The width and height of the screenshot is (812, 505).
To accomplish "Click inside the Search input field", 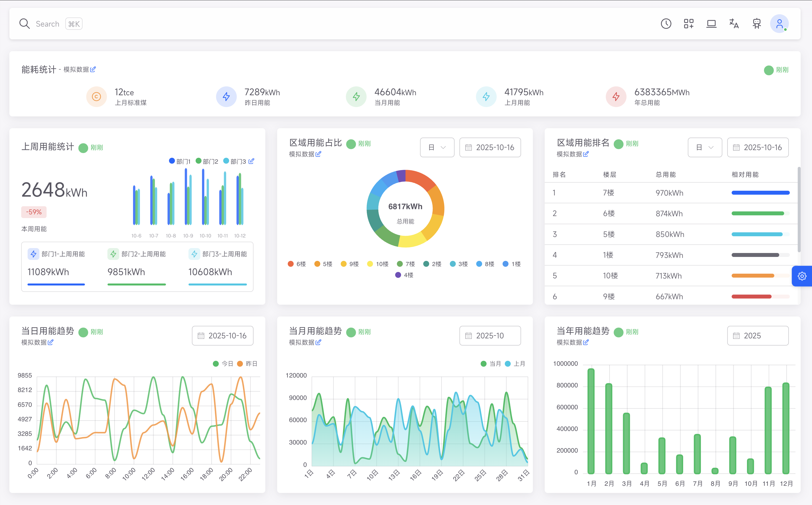I will coord(48,23).
